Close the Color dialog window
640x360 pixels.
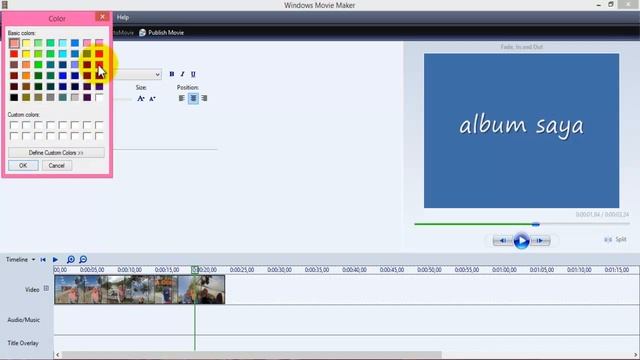pyautogui.click(x=102, y=17)
